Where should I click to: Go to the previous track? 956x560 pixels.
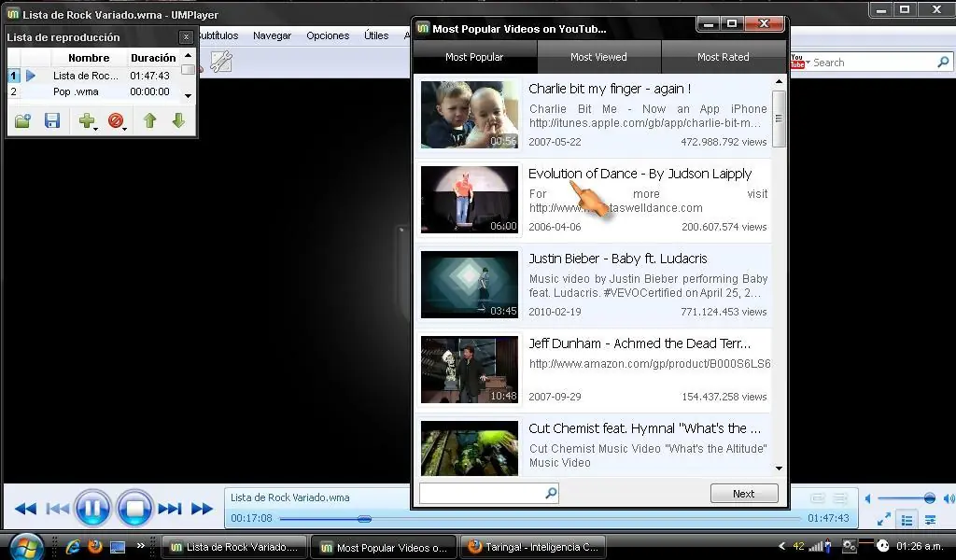click(57, 509)
